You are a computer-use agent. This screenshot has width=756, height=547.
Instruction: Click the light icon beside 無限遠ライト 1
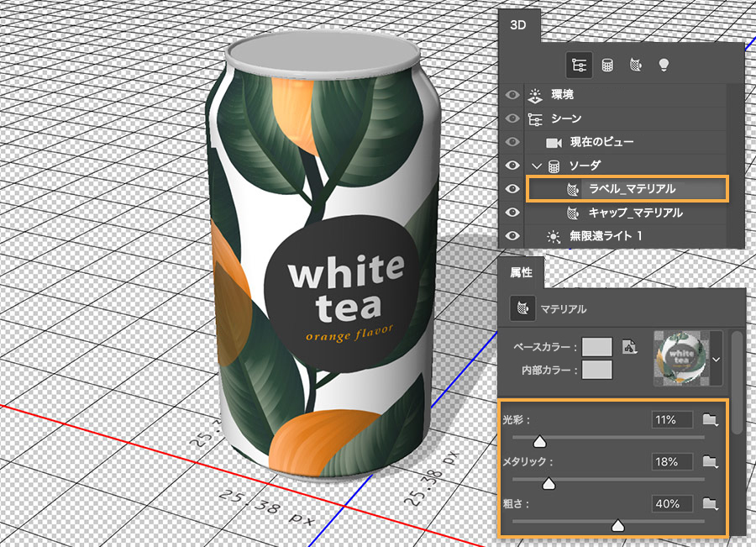click(x=554, y=236)
